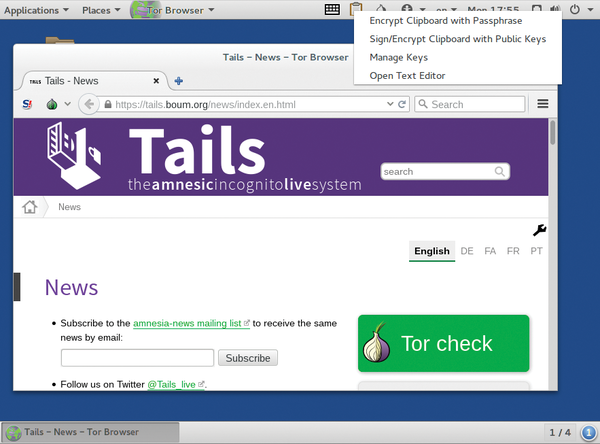
Task: Open the Places menu
Action: [101, 10]
